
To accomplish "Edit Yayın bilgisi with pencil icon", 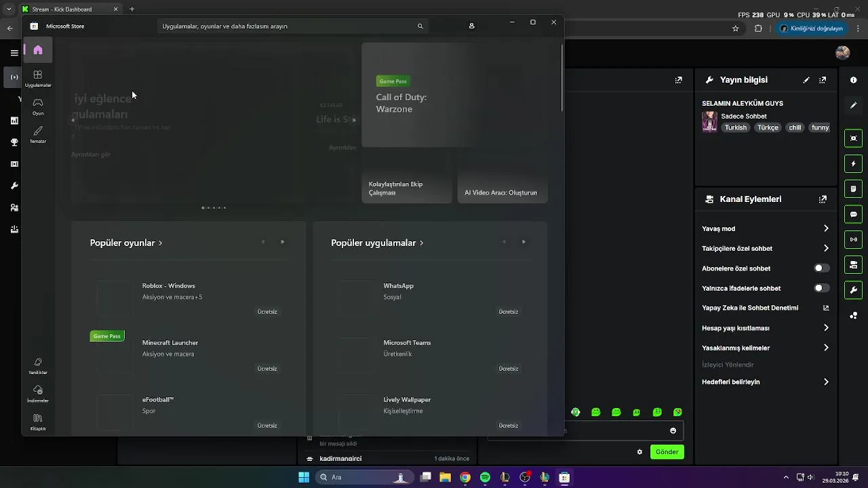I will click(806, 80).
